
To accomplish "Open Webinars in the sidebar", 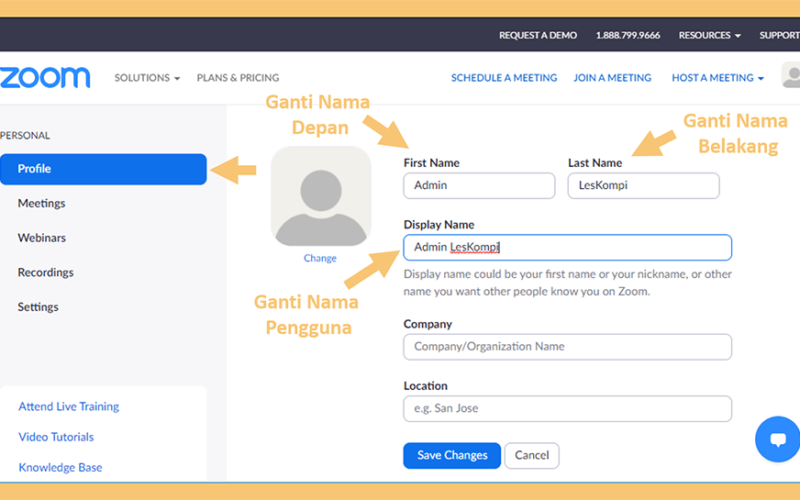I will [41, 238].
